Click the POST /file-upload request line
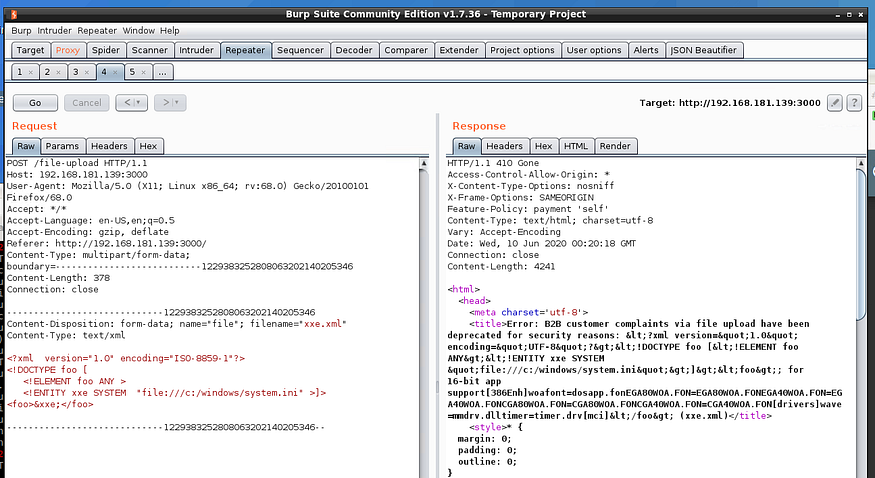The image size is (875, 478). [77, 163]
